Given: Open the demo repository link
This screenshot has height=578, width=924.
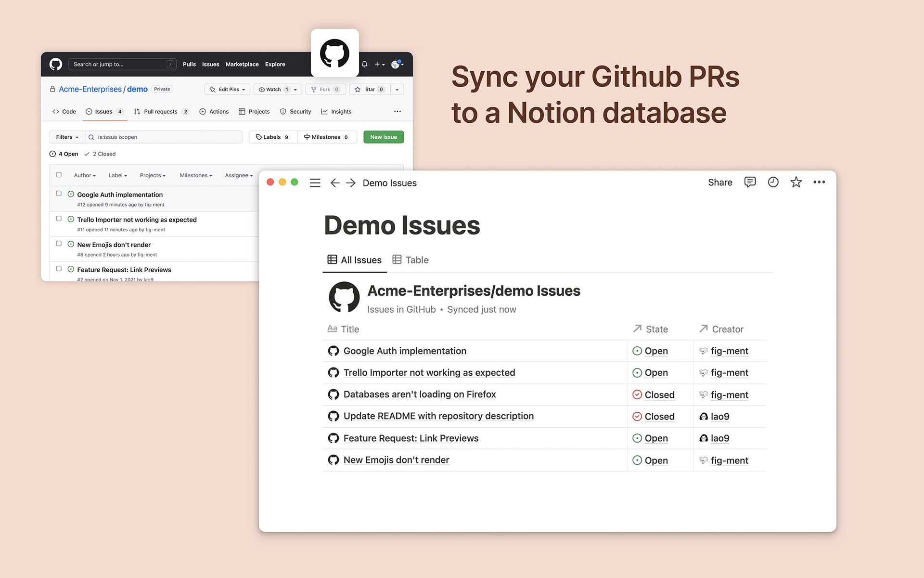Looking at the screenshot, I should pos(137,89).
